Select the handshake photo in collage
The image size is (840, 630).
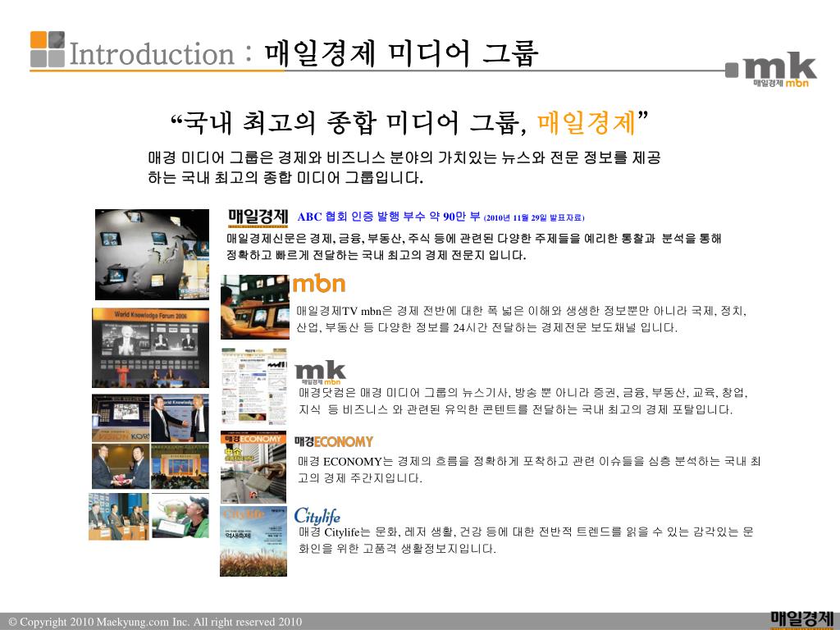coord(180,418)
